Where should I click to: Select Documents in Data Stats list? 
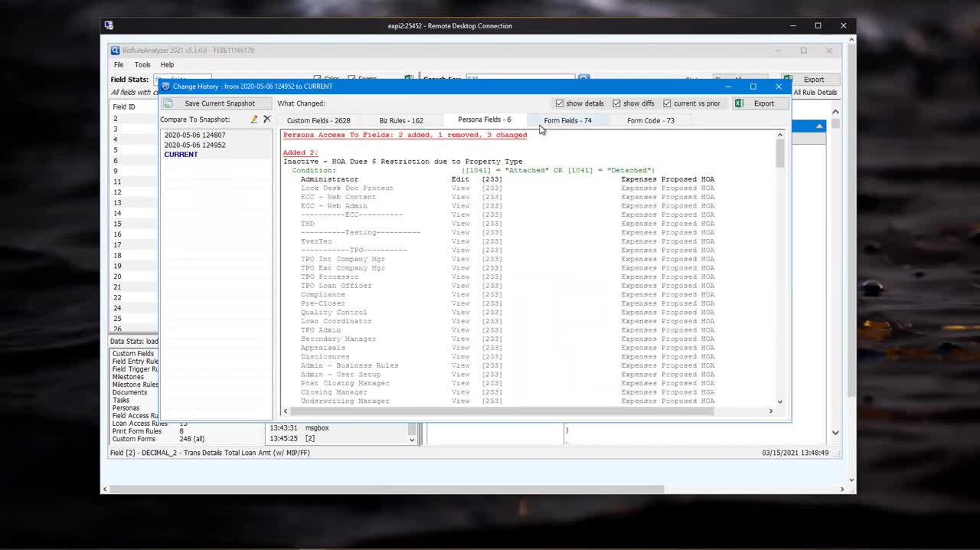[x=129, y=392]
